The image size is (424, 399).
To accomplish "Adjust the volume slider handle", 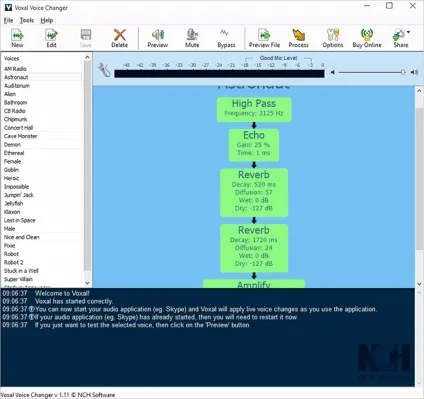I will [403, 72].
